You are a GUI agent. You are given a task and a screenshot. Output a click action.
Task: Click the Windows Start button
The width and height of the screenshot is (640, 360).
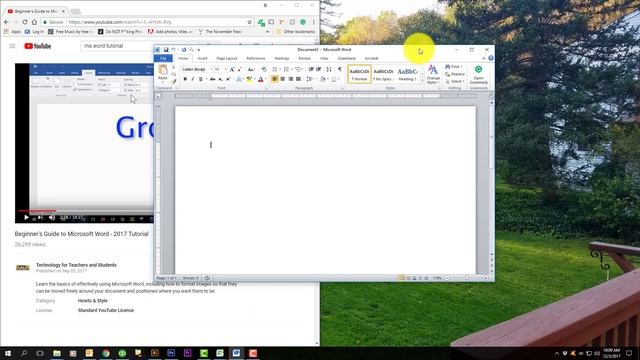click(8, 353)
